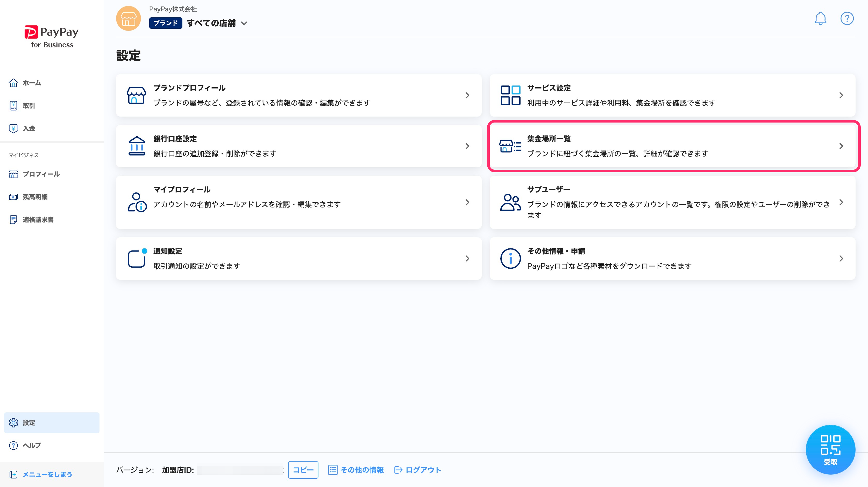
Task: Click the バージョン: label in footer
Action: [x=135, y=470]
